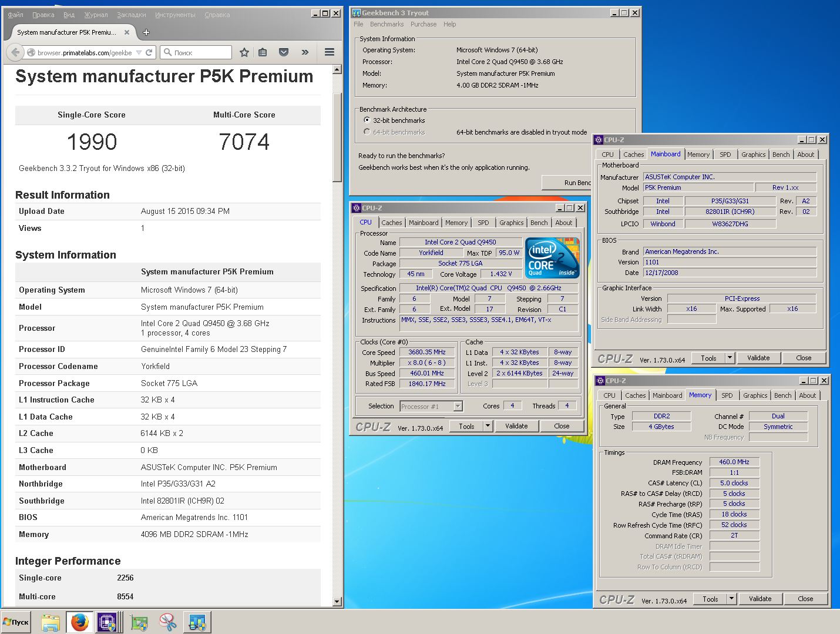Image resolution: width=840 pixels, height=634 pixels.
Task: Click the Multi-Core Score 7074
Action: (x=244, y=142)
